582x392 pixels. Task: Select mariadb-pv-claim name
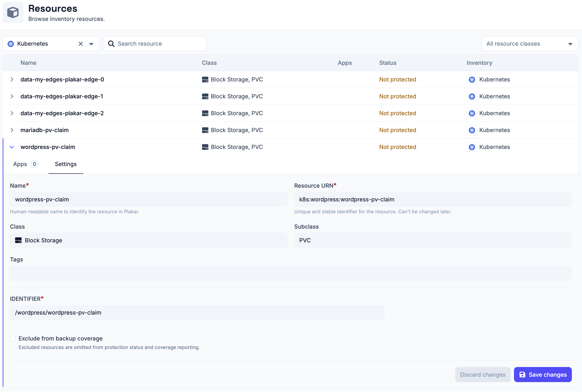coord(45,130)
